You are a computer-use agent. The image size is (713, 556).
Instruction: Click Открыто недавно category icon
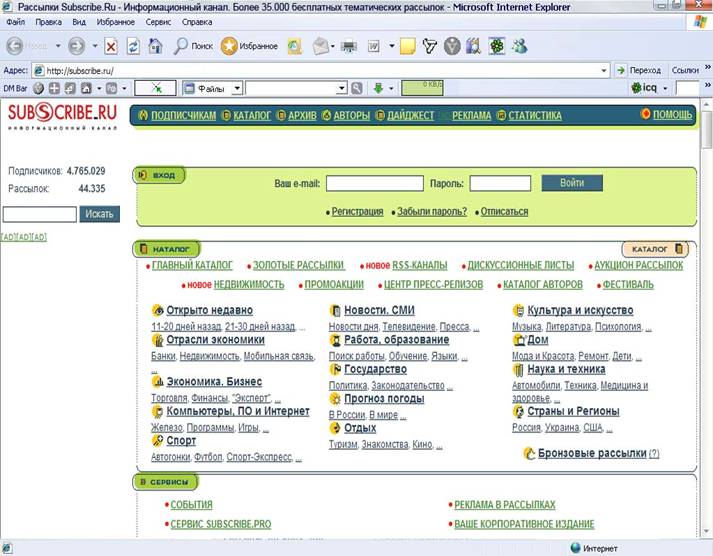tap(158, 311)
